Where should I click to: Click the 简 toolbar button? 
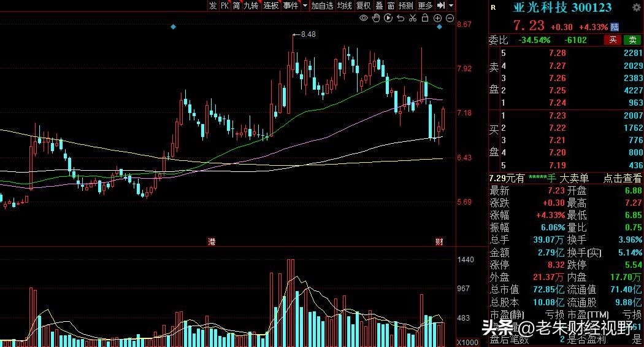click(237, 6)
